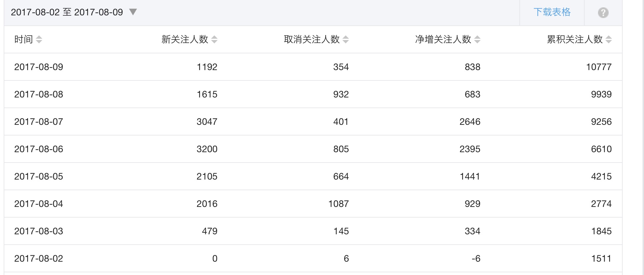Click new followers value 479
The image size is (644, 275).
210,231
